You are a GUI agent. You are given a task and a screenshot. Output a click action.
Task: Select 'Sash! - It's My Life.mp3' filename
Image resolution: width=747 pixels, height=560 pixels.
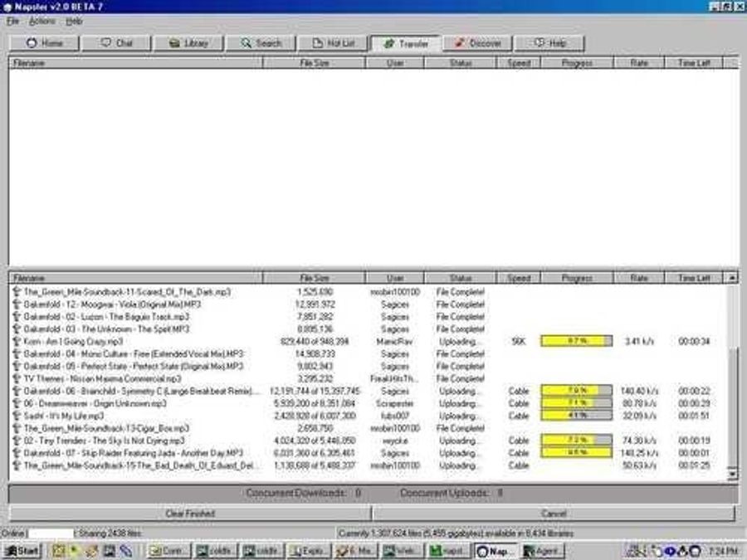coord(64,416)
